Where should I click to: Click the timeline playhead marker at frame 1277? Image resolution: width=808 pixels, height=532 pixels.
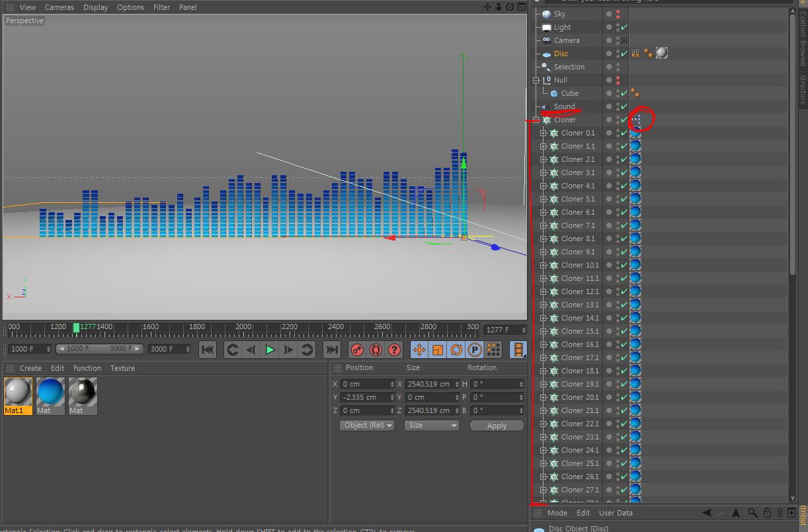pyautogui.click(x=76, y=327)
